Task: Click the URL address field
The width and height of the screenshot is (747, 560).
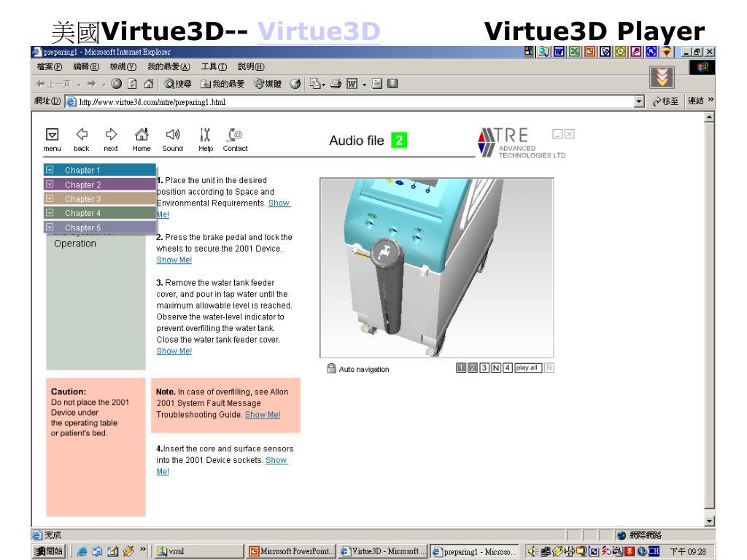Action: 355,102
